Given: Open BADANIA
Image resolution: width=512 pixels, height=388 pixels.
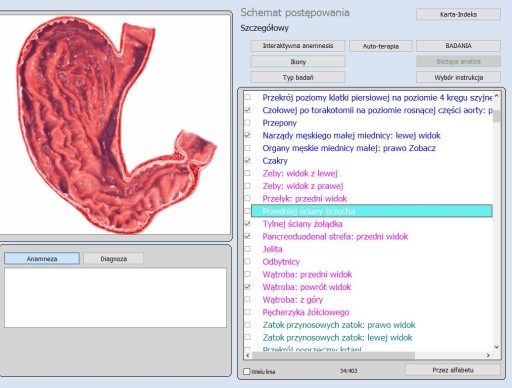Looking at the screenshot, I should point(458,46).
